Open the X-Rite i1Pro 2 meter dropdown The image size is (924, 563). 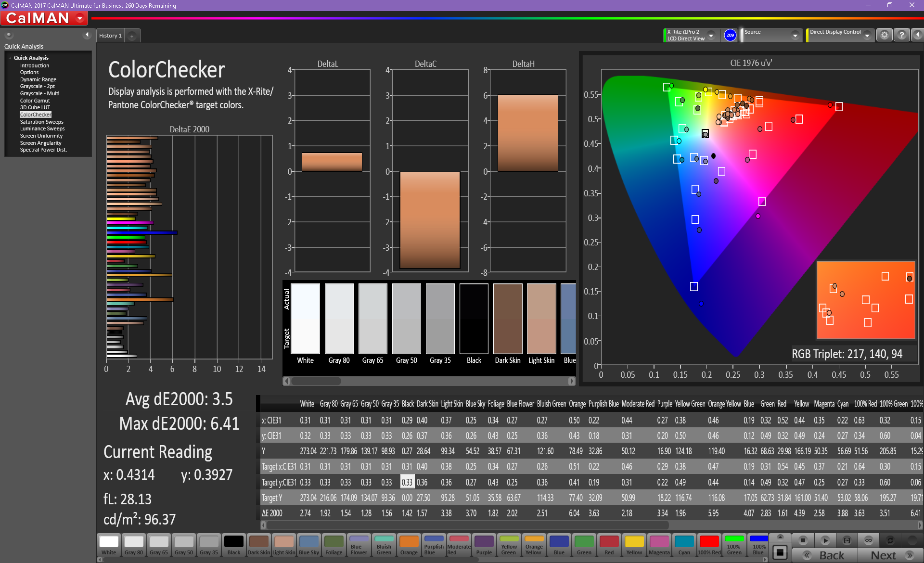[x=711, y=35]
